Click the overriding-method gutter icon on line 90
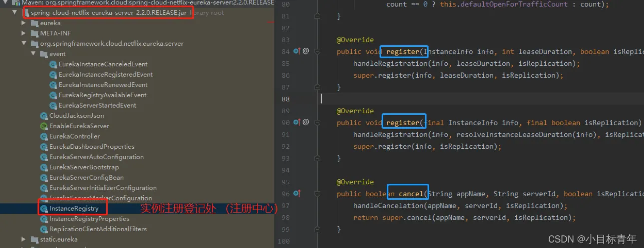Viewport: 644px width, 248px height. click(x=297, y=122)
